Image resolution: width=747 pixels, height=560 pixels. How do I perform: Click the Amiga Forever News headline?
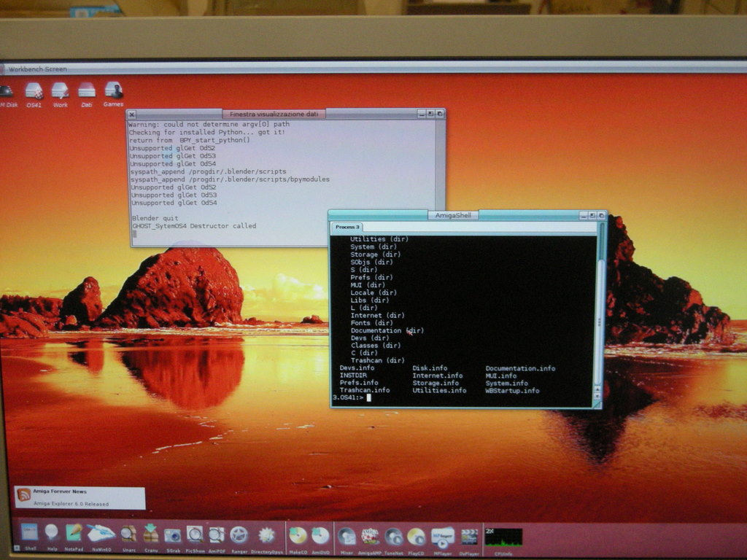coord(60,492)
